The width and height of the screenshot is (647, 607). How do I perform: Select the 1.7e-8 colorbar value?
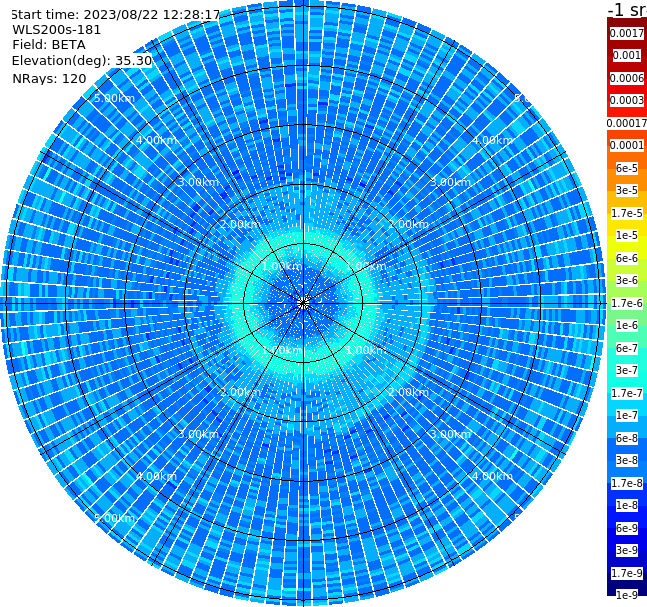tap(627, 483)
